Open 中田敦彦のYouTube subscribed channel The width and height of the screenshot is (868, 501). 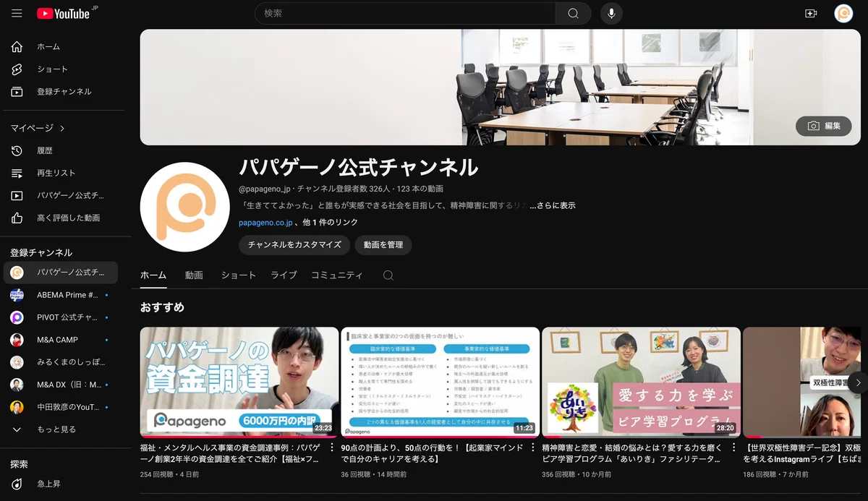point(60,407)
